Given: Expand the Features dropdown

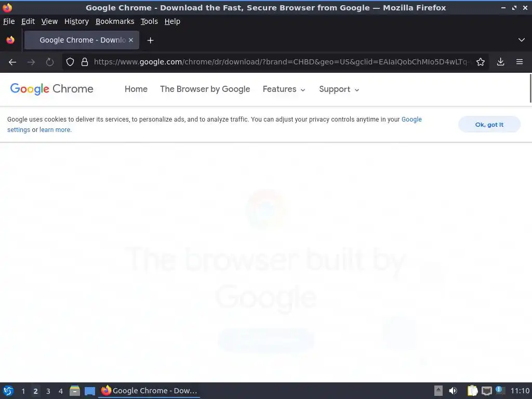Looking at the screenshot, I should click(284, 89).
